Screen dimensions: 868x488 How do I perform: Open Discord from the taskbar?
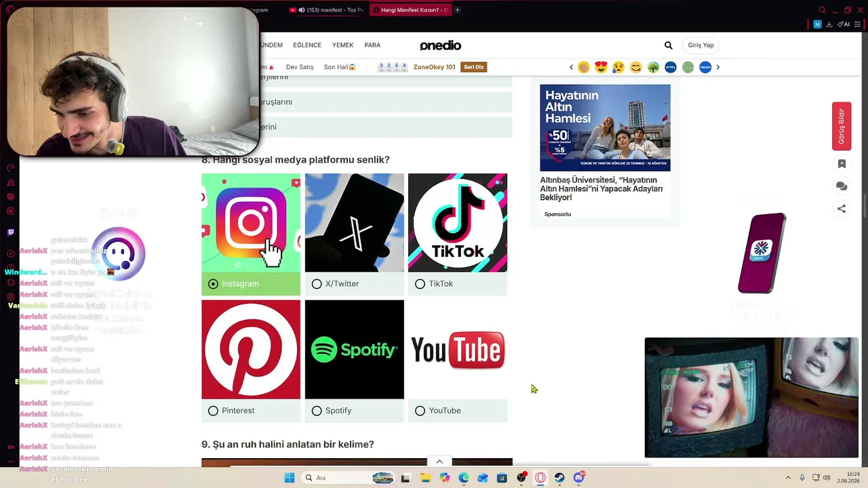click(578, 478)
